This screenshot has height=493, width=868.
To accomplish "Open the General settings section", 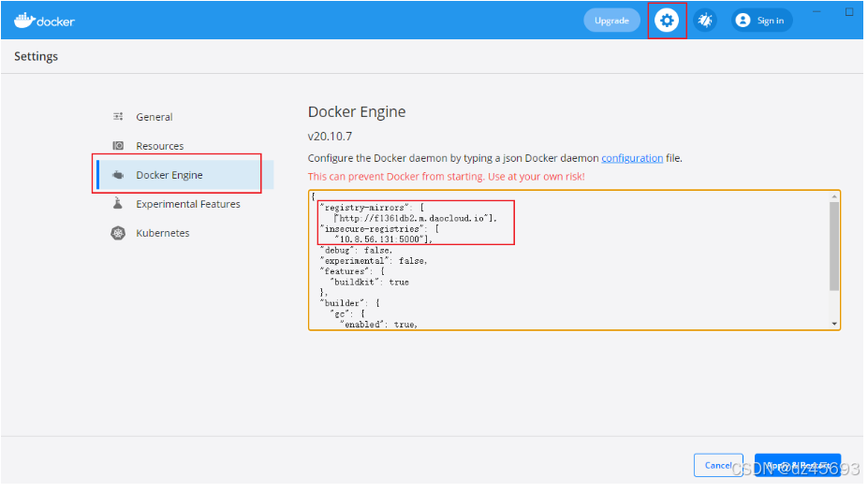I will click(x=154, y=117).
